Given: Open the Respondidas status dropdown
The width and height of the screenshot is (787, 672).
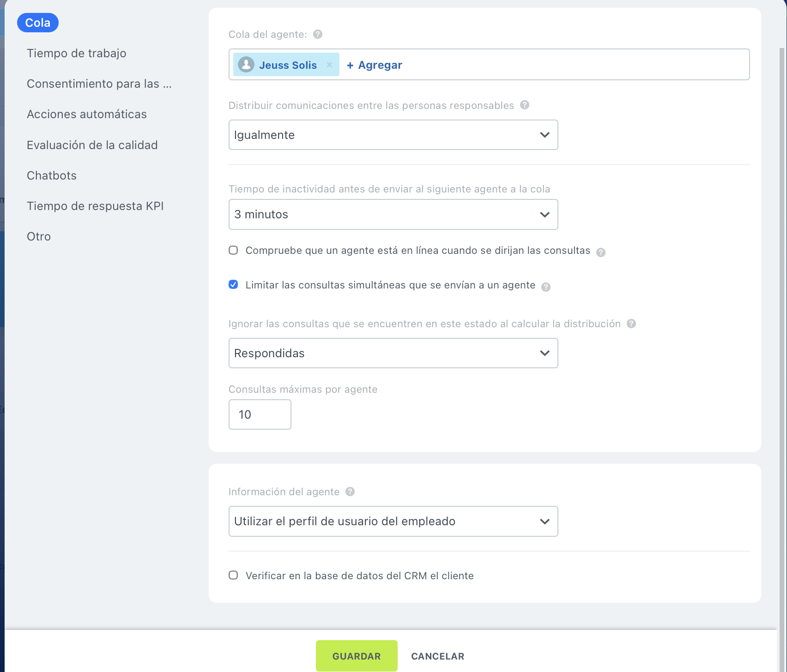Looking at the screenshot, I should (393, 353).
